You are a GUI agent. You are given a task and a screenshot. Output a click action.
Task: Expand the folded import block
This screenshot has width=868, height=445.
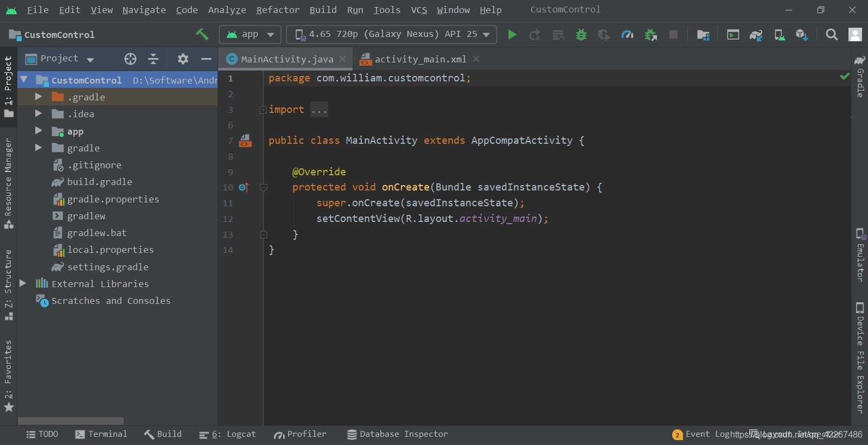click(263, 110)
